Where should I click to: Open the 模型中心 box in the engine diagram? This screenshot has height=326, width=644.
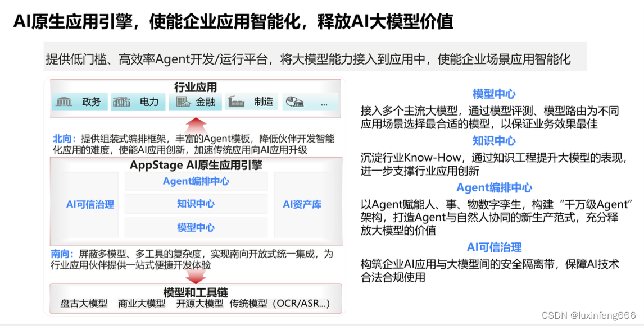click(x=196, y=228)
